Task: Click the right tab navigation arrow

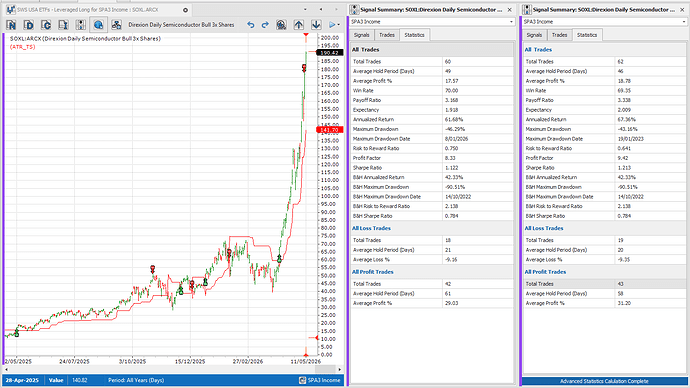Action: [x=337, y=10]
